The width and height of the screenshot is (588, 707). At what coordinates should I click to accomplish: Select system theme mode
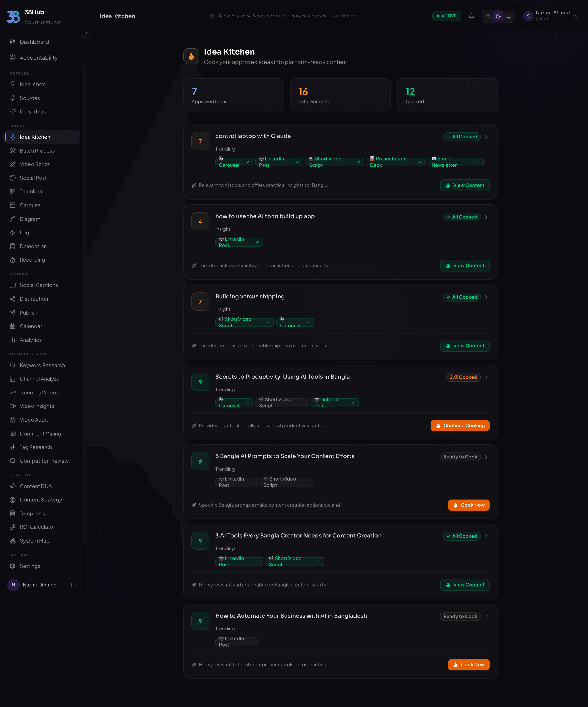click(509, 16)
